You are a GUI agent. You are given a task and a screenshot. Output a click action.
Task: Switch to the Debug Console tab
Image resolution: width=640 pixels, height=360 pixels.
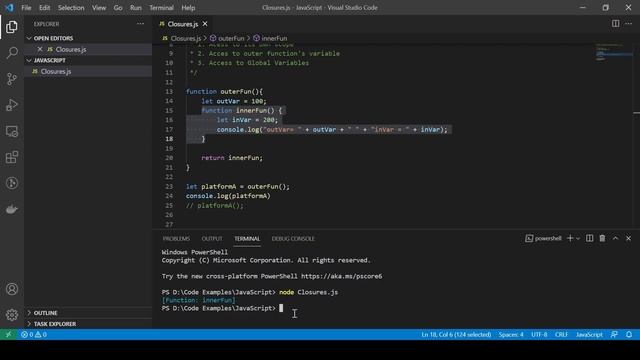click(293, 239)
